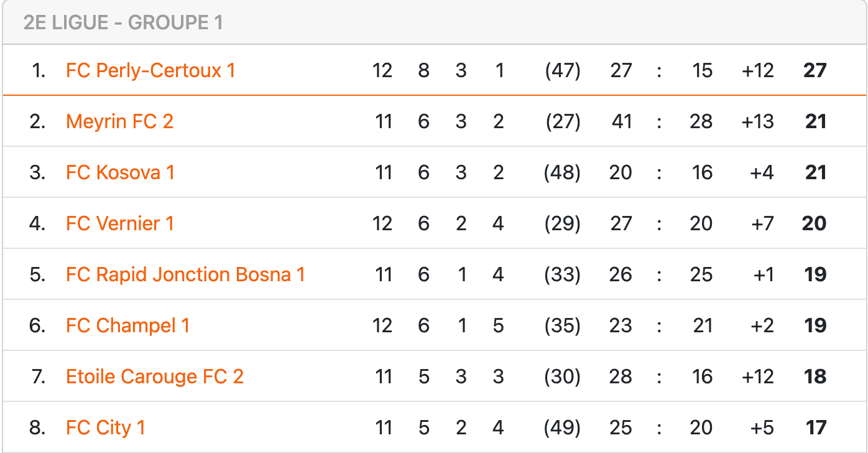868x453 pixels.
Task: Click Meyrin FC 2's +13 goal difference
Action: [757, 121]
